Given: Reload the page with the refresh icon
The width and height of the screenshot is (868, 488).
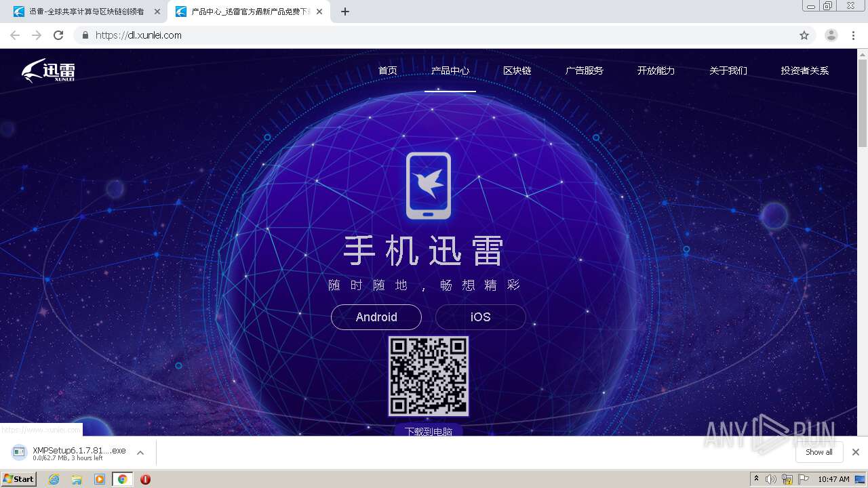Looking at the screenshot, I should pyautogui.click(x=58, y=35).
